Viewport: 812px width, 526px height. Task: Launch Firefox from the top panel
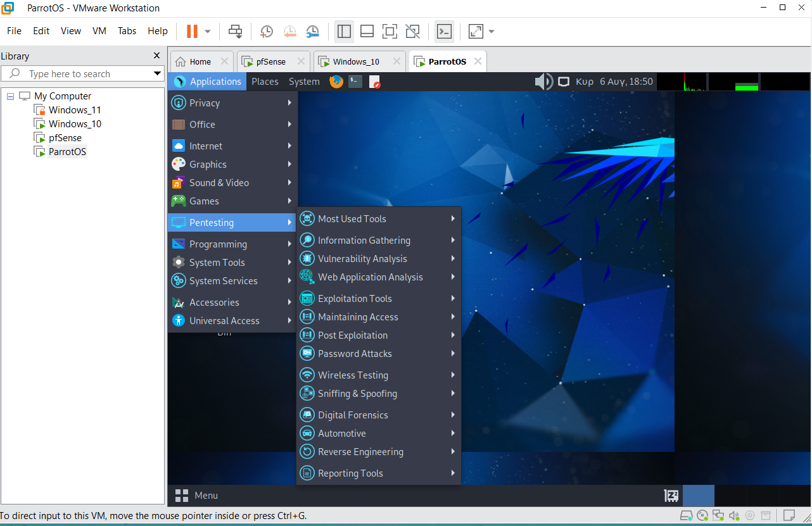tap(336, 81)
